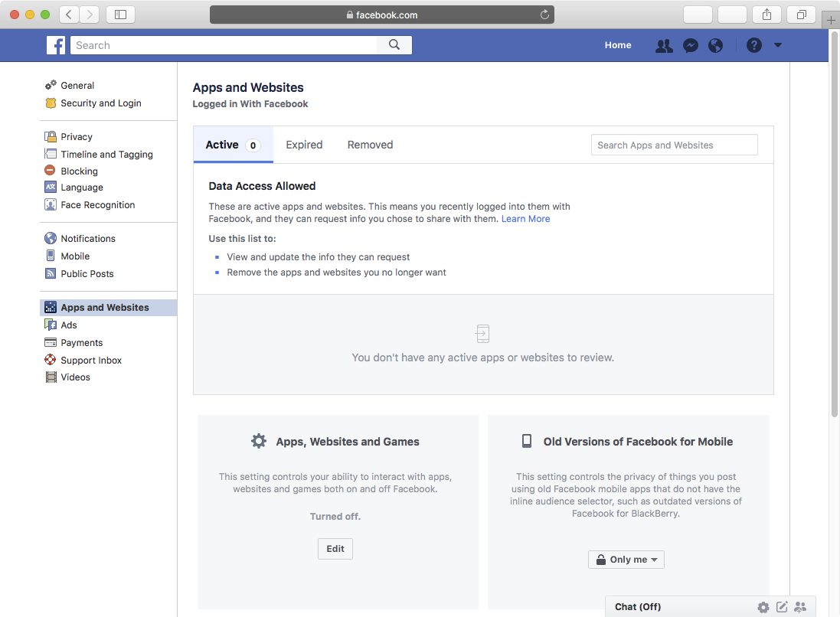Open the Quick Help question mark icon

coord(753,45)
